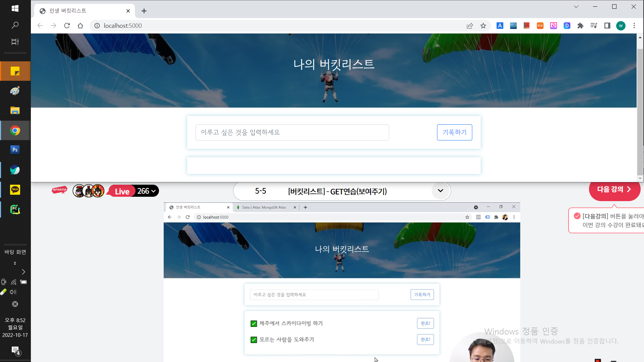The width and height of the screenshot is (644, 362).
Task: Click the network icon in the tray
Action: point(14,282)
